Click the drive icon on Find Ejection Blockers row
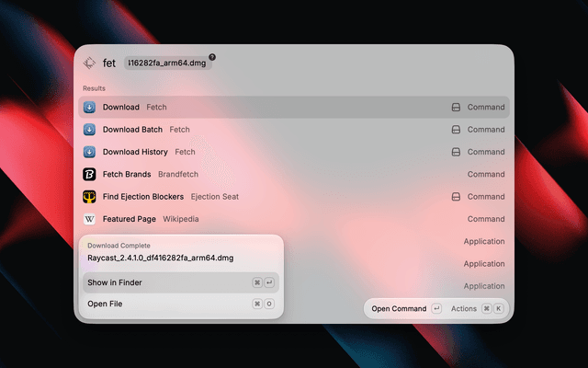This screenshot has width=588, height=368. pos(456,196)
